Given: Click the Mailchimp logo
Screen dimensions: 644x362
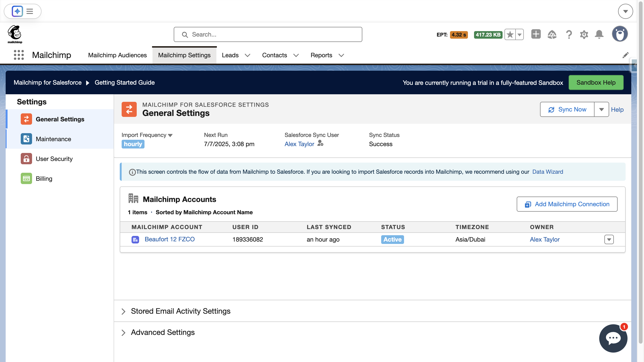Looking at the screenshot, I should coord(15,34).
